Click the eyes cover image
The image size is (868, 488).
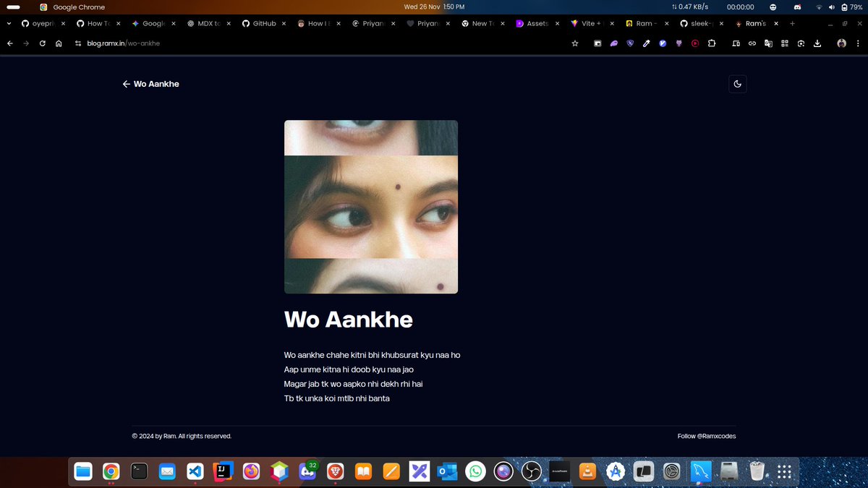(x=371, y=207)
